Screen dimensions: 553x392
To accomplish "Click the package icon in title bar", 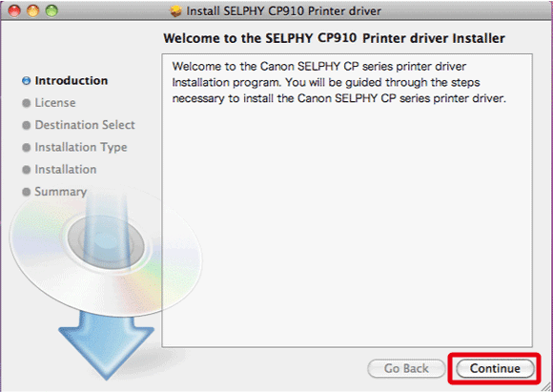I will coord(175,11).
